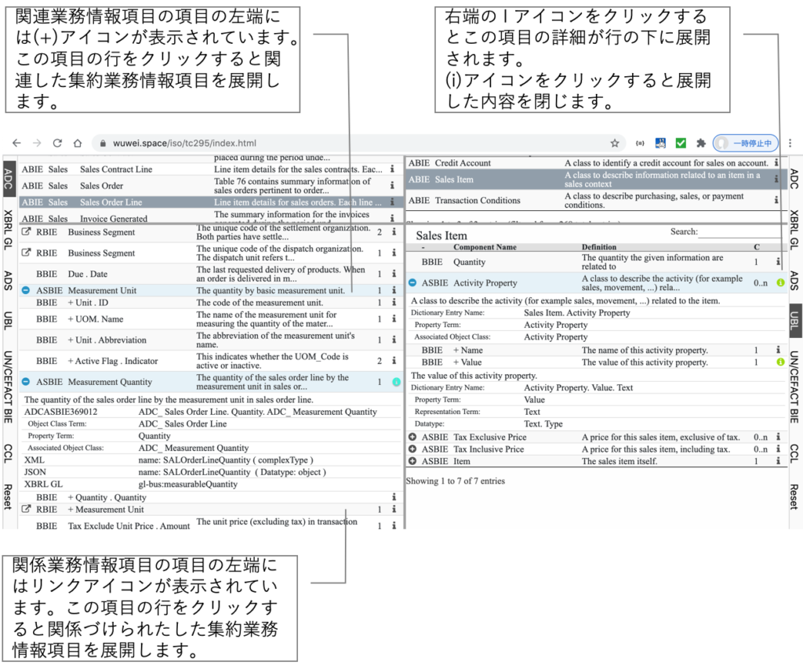803x672 pixels.
Task: Open UN/CEFACT BIE tab in left sidebar
Action: point(8,387)
